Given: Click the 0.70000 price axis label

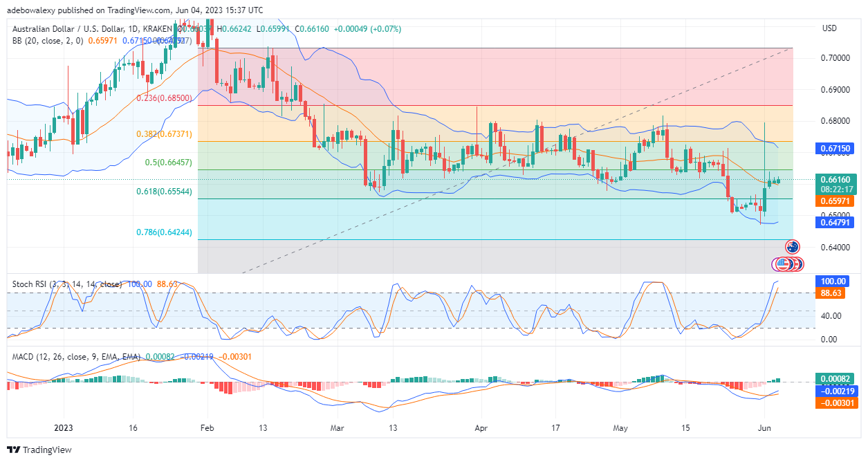Looking at the screenshot, I should (x=835, y=58).
